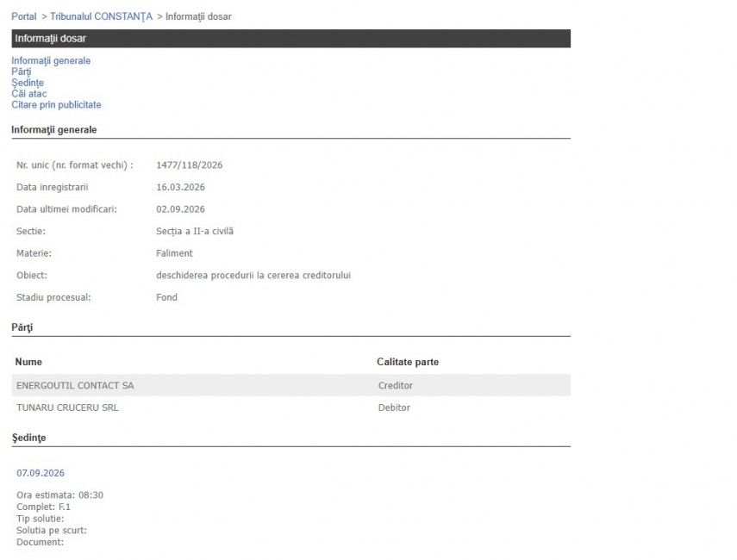Click 'Informații generale' section heading
737x560 pixels.
pos(54,130)
